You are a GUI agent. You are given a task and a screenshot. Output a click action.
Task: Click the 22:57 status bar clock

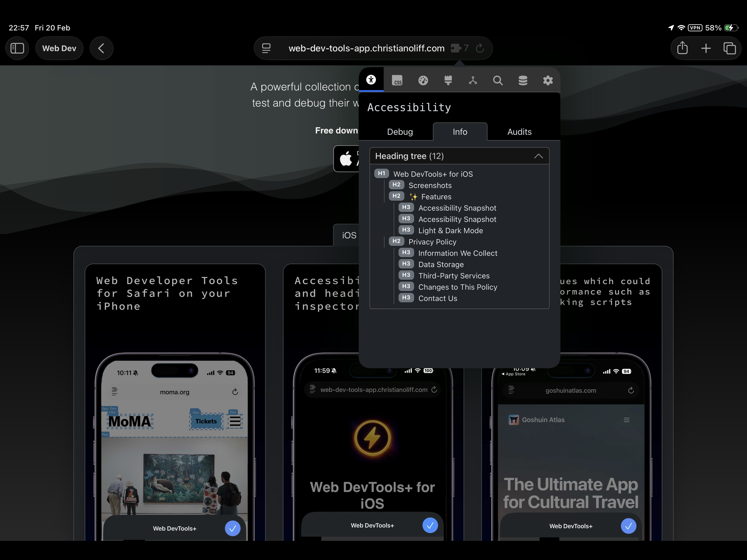click(x=19, y=28)
